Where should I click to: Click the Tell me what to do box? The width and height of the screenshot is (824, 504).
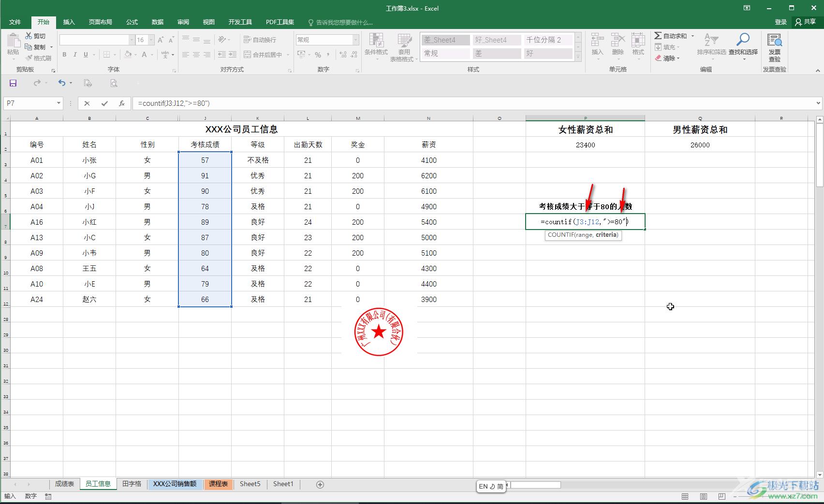[340, 22]
